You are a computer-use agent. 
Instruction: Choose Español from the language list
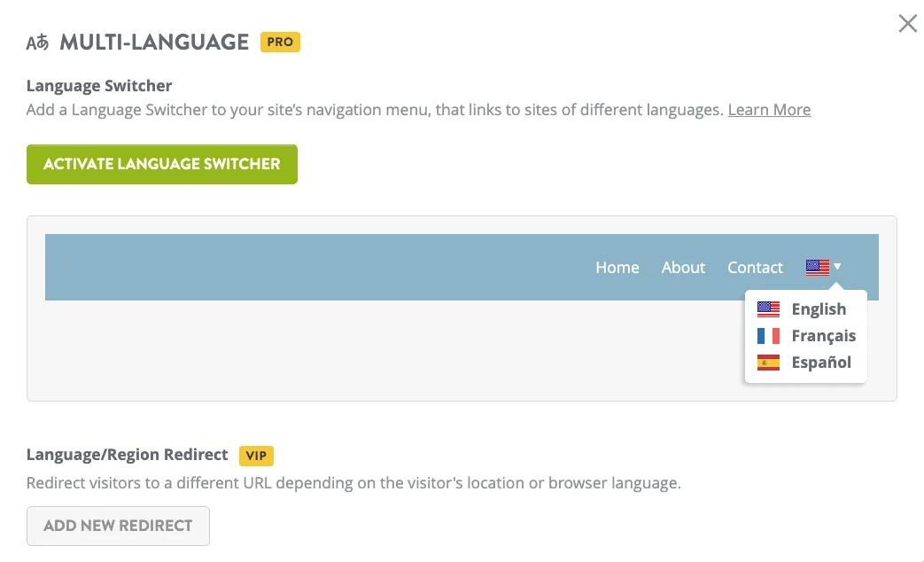click(x=821, y=362)
